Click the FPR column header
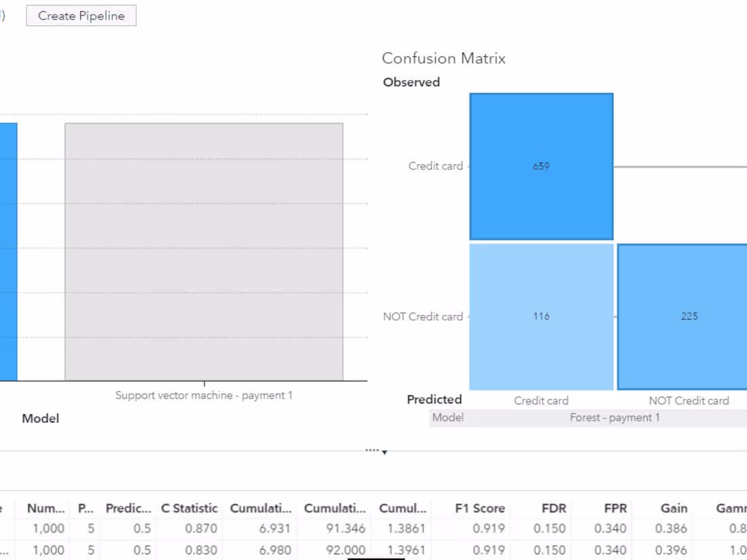The height and width of the screenshot is (560, 747). 615,508
